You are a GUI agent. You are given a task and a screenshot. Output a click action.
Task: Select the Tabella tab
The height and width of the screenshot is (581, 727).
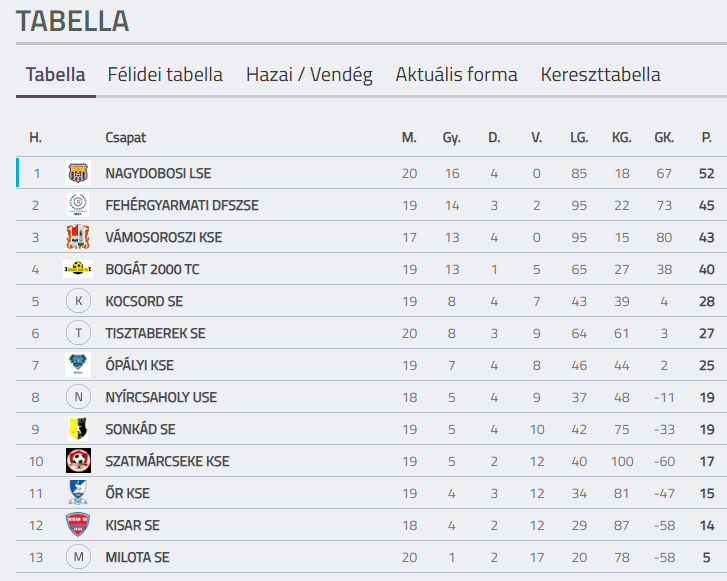56,75
